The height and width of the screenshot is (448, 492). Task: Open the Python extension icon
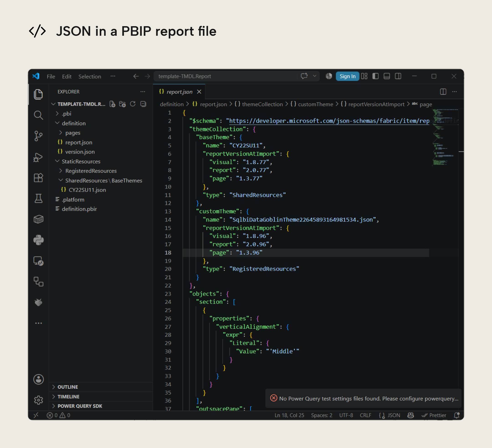coord(38,240)
